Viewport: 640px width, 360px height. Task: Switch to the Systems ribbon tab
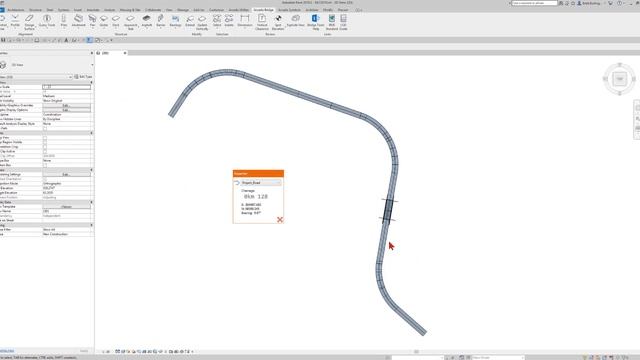click(63, 10)
